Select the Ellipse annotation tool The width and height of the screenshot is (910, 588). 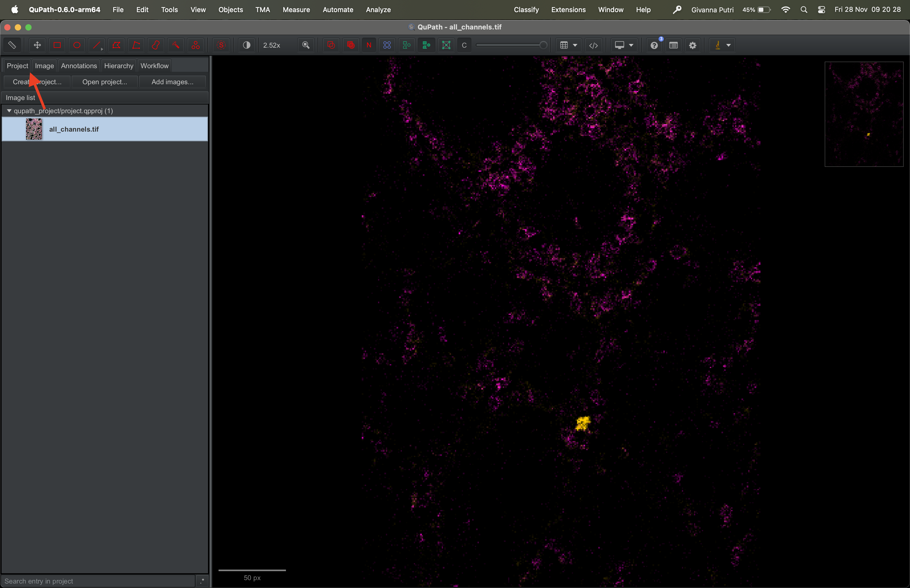tap(77, 45)
